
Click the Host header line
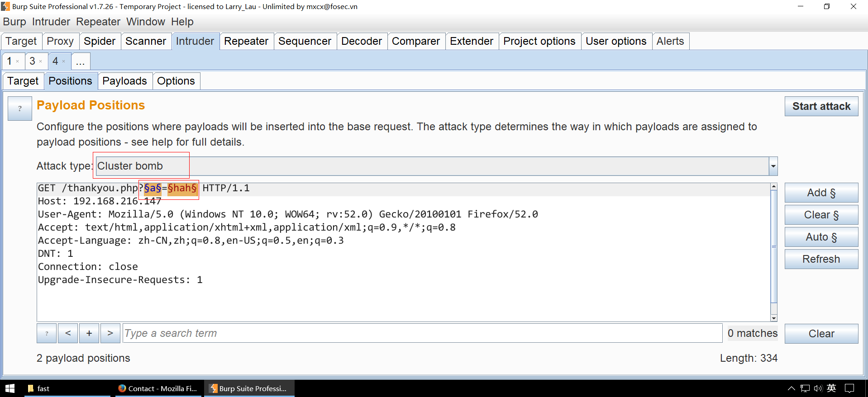point(100,201)
